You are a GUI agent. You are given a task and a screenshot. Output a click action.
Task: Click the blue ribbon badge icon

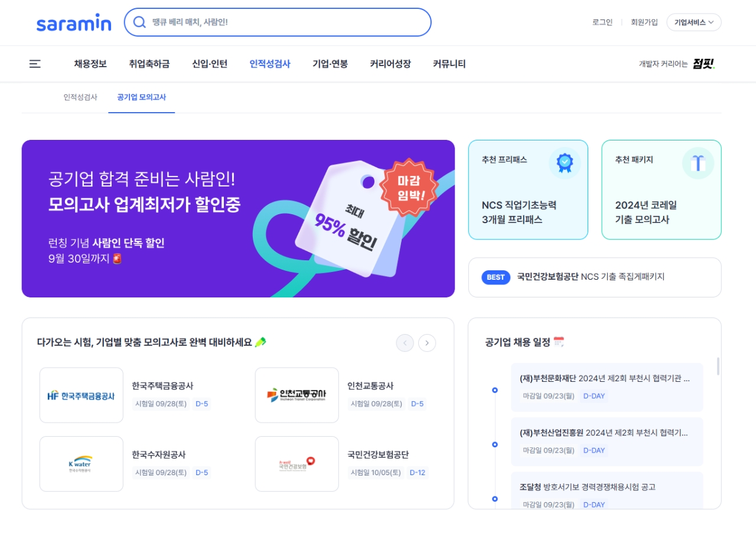[x=565, y=163]
